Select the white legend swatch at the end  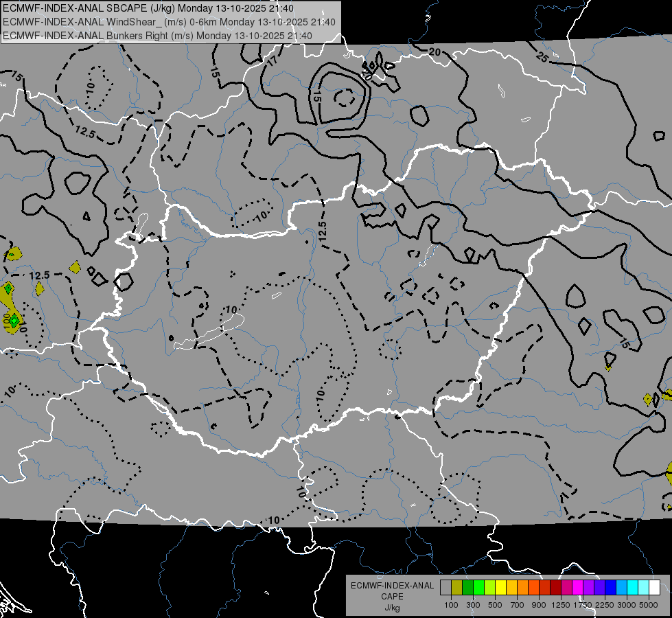coord(655,588)
